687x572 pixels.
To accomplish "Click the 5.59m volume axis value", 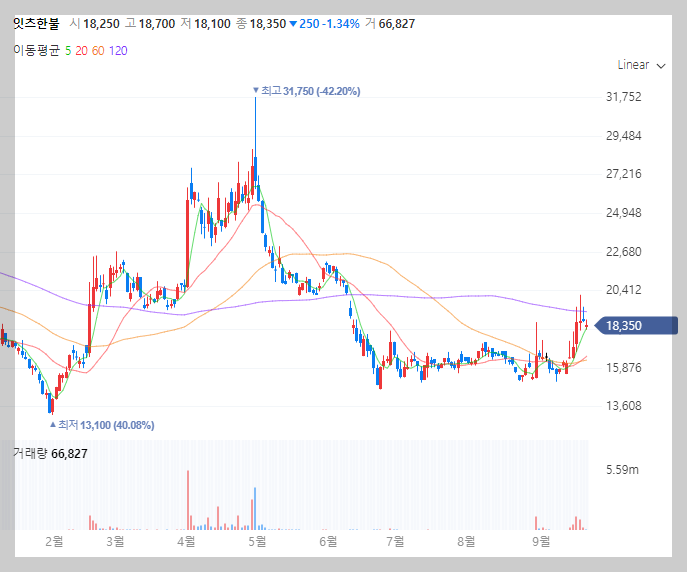I will 622,470.
